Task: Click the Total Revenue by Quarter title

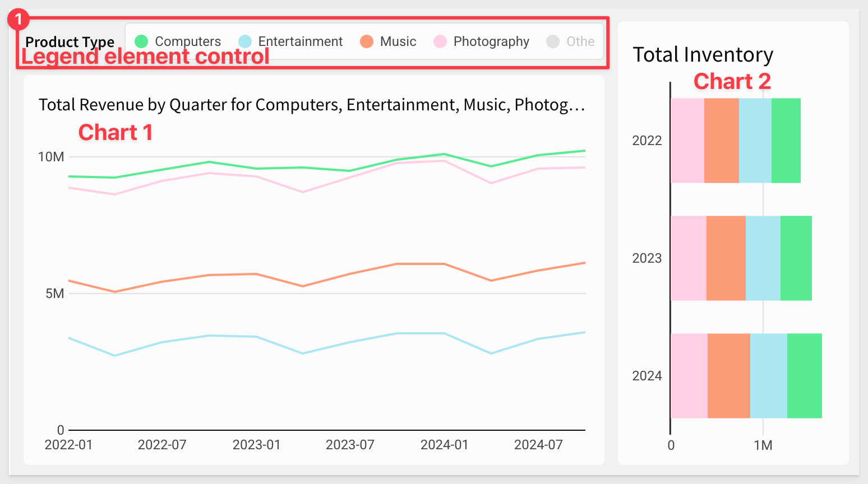Action: click(x=311, y=105)
